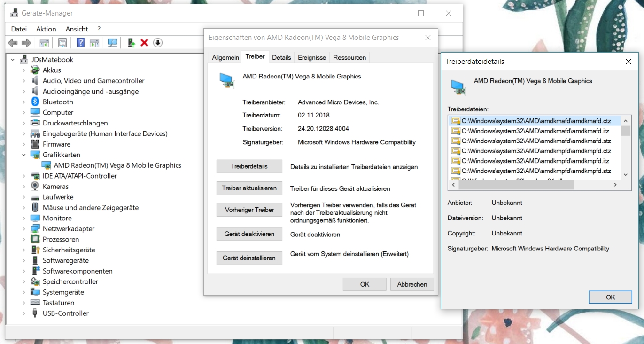The image size is (644, 344).
Task: Open the Aktion menu
Action: pos(46,29)
